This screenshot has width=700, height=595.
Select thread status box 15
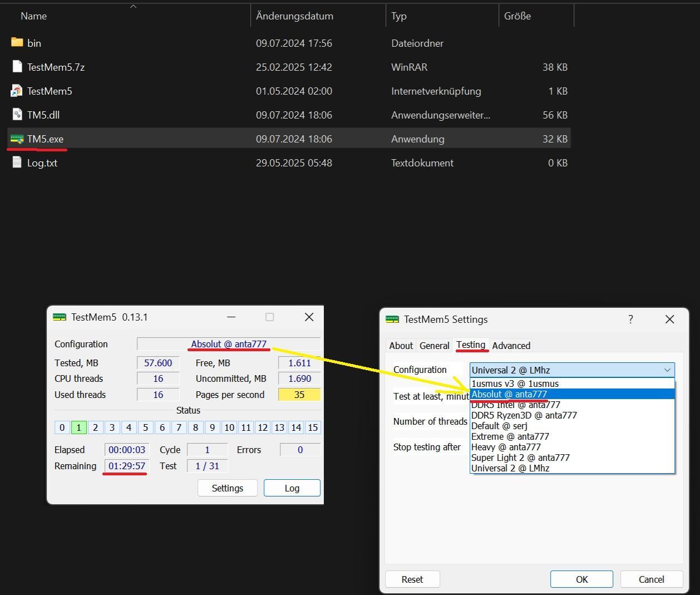click(x=313, y=427)
